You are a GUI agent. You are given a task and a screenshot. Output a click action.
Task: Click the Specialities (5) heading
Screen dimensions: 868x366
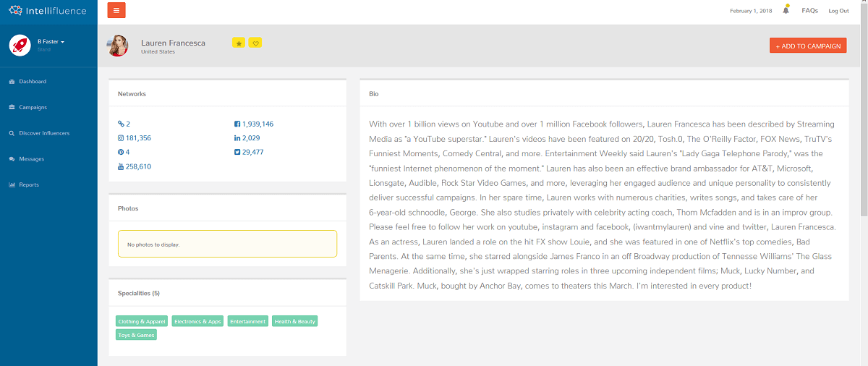pyautogui.click(x=139, y=293)
